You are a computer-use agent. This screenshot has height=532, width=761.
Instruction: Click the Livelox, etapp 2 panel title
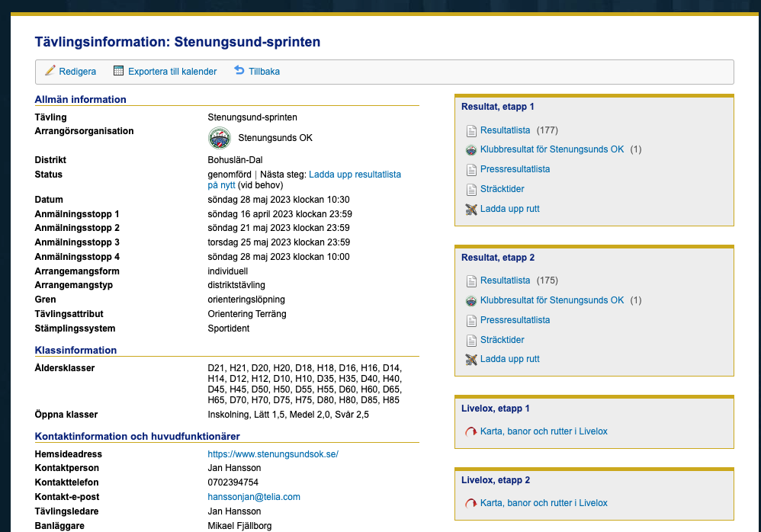click(x=496, y=480)
